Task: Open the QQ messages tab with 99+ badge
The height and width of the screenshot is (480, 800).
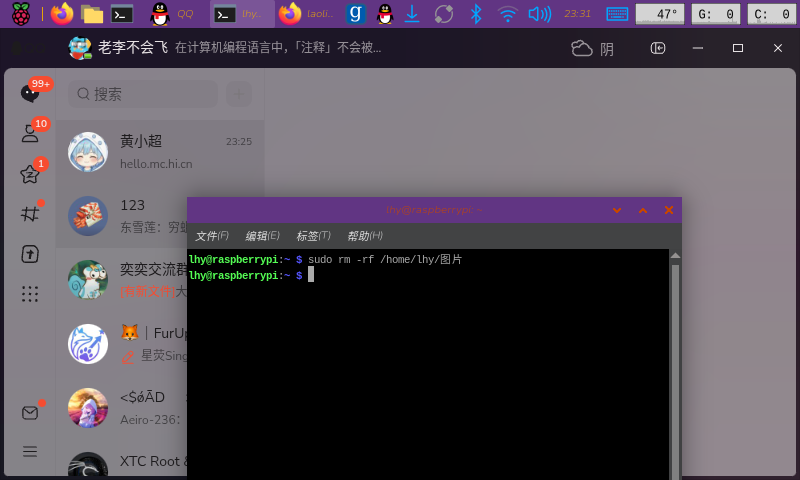Action: (30, 94)
